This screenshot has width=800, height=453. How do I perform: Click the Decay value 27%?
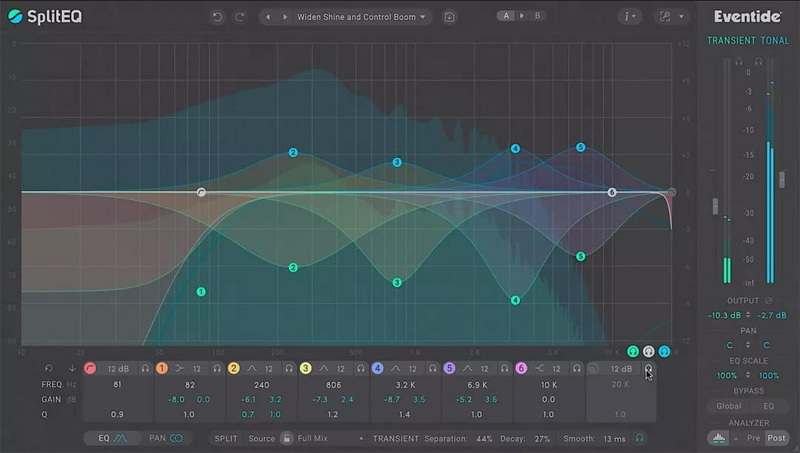click(x=542, y=439)
